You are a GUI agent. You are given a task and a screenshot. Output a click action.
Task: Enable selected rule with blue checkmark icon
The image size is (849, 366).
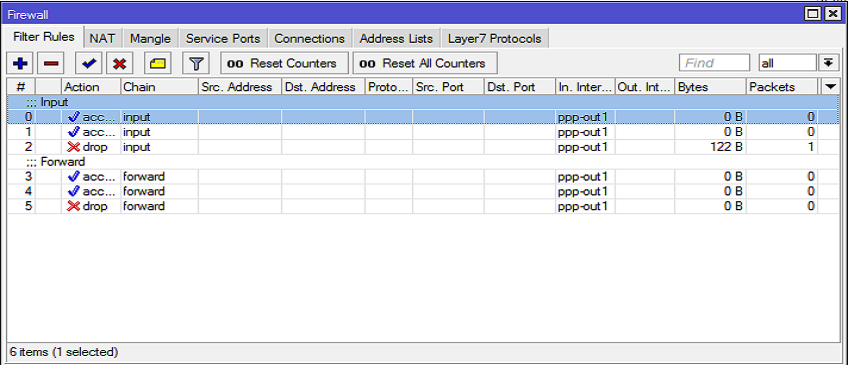click(89, 63)
